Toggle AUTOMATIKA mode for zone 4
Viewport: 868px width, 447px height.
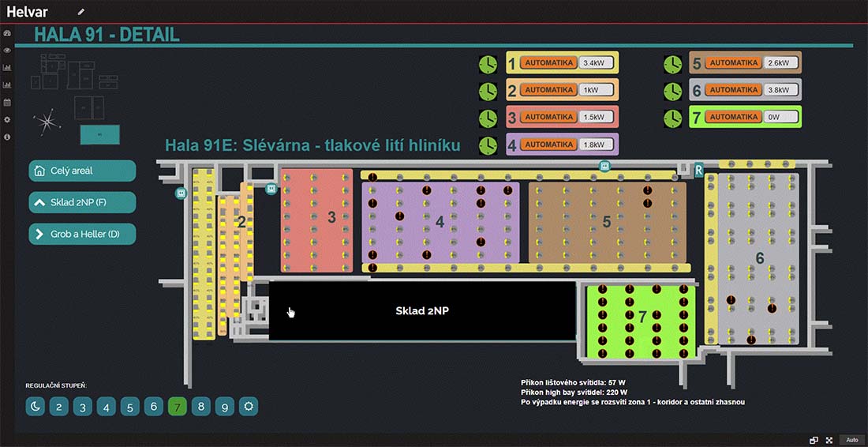[x=548, y=145]
